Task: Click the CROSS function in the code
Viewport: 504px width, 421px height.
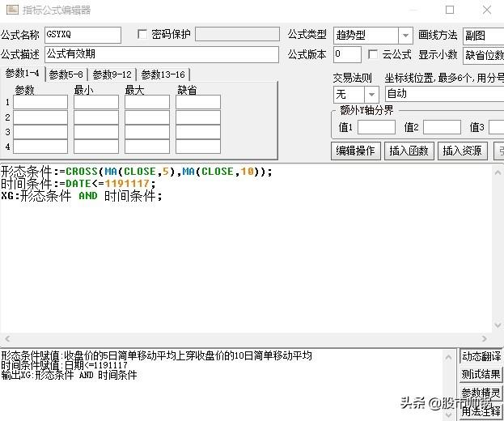Action: pos(82,172)
